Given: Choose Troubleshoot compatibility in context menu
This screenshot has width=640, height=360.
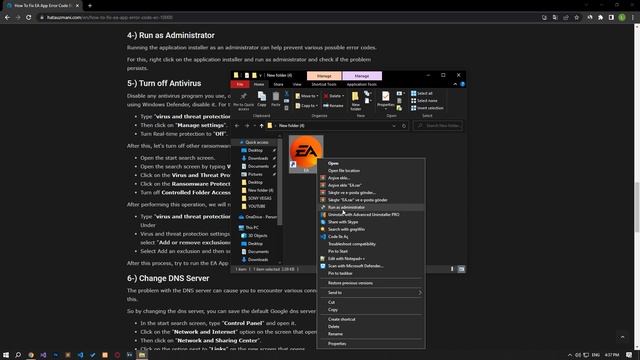Looking at the screenshot, I should pos(371,244).
